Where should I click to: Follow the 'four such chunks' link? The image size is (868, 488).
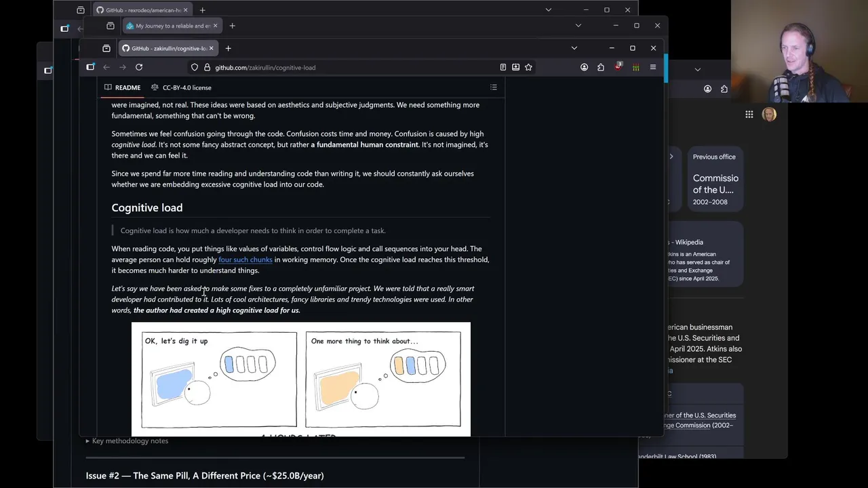[x=245, y=260]
